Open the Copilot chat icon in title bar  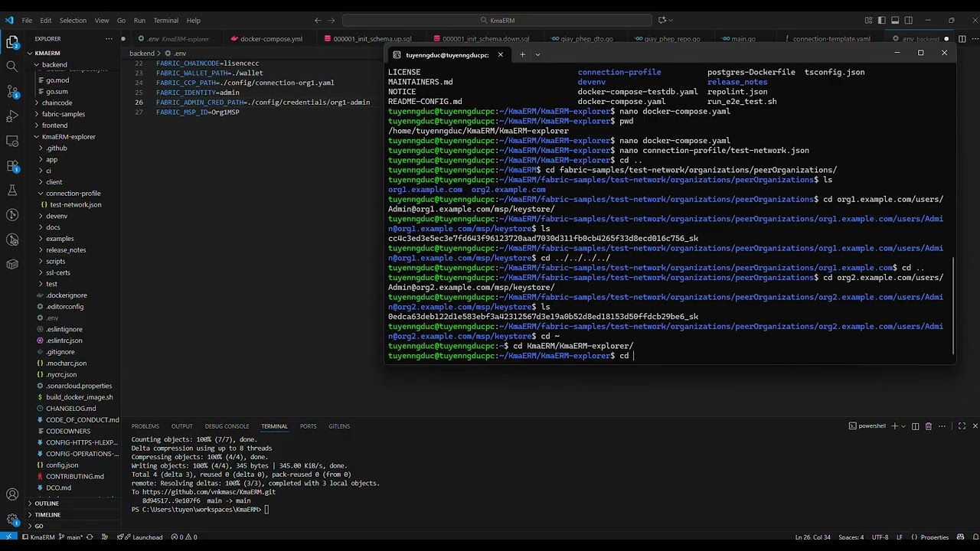(x=662, y=20)
